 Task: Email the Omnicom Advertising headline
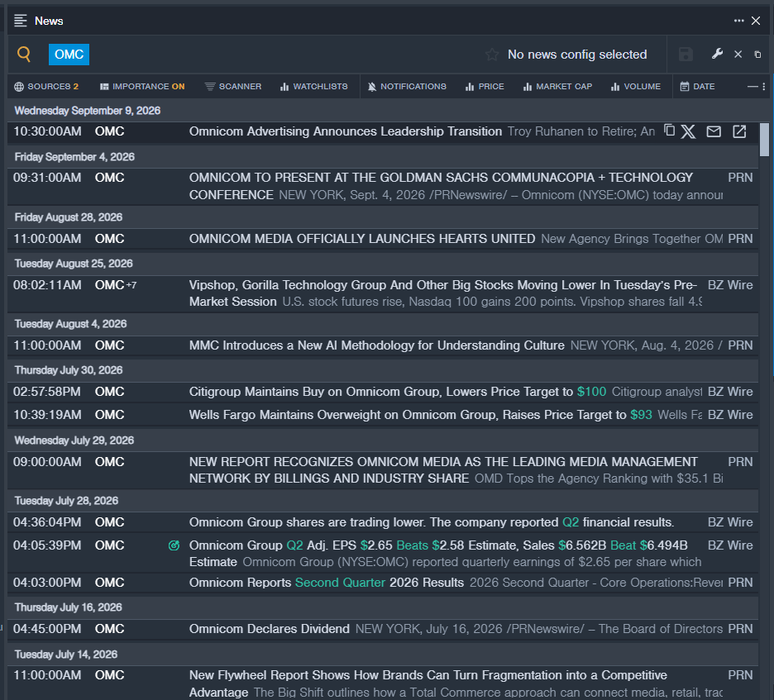714,131
